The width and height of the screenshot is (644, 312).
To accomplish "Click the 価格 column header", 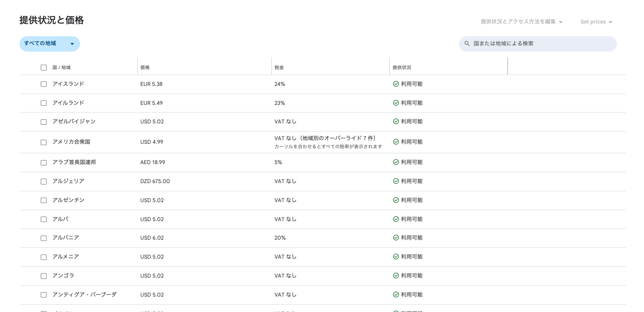I will pyautogui.click(x=145, y=67).
